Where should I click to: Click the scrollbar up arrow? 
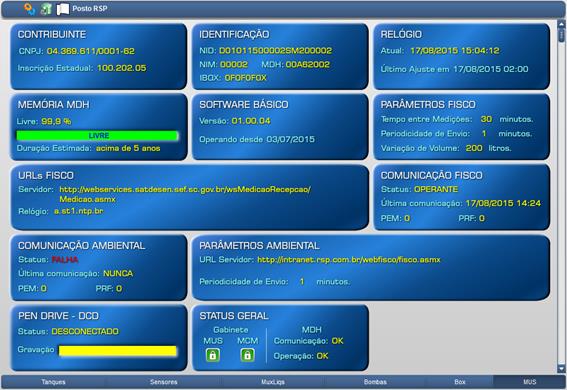(x=561, y=25)
